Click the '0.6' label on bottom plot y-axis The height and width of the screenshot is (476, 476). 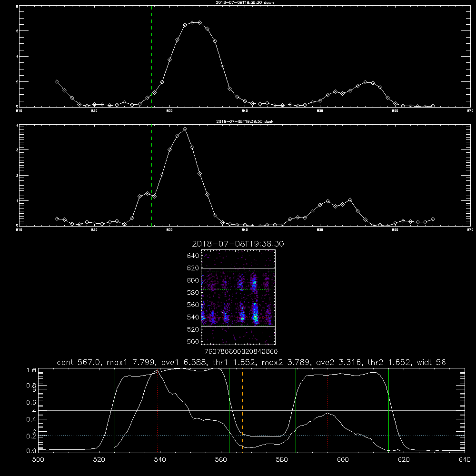tap(31, 402)
